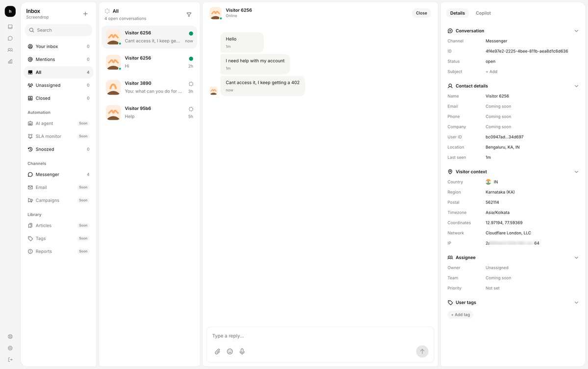This screenshot has height=369, width=588.
Task: Open the chat bubble icon in left rail
Action: tap(10, 38)
